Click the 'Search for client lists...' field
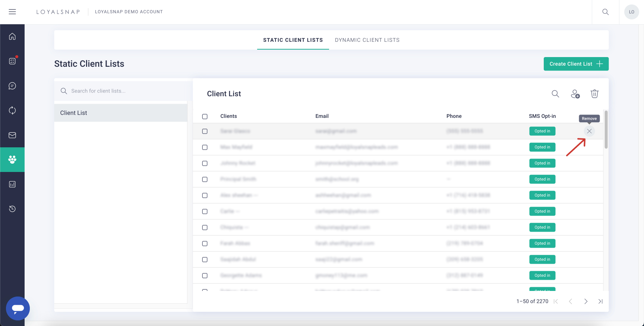 (x=123, y=91)
